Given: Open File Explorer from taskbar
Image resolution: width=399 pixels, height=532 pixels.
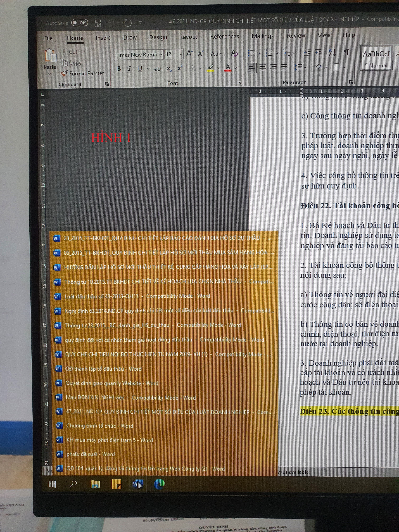Looking at the screenshot, I should click(x=95, y=484).
